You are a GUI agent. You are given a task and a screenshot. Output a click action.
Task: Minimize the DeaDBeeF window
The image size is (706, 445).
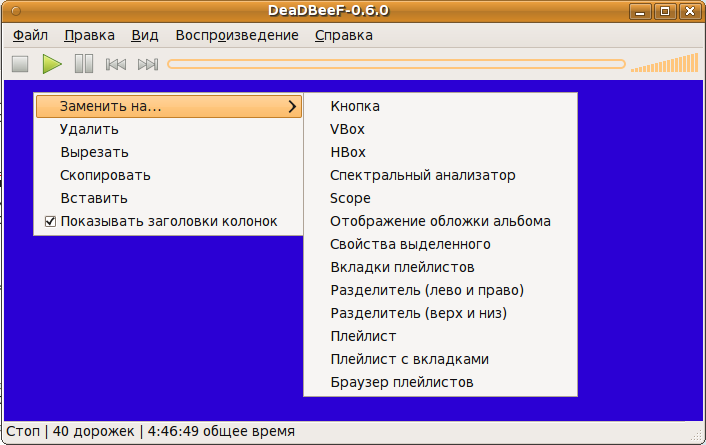(640, 11)
